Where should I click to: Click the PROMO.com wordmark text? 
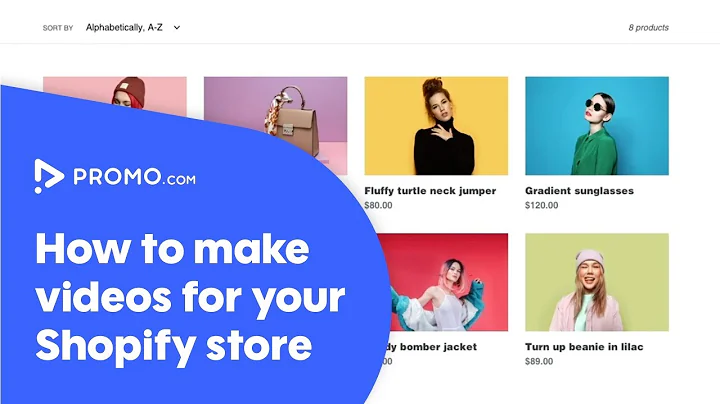(x=135, y=177)
